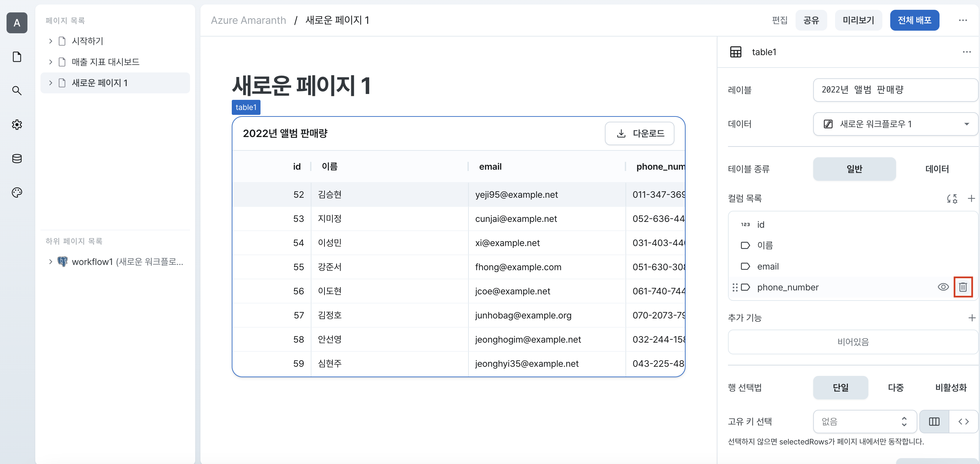The height and width of the screenshot is (464, 980).
Task: Refresh column list with the sync settings icon
Action: coord(952,198)
